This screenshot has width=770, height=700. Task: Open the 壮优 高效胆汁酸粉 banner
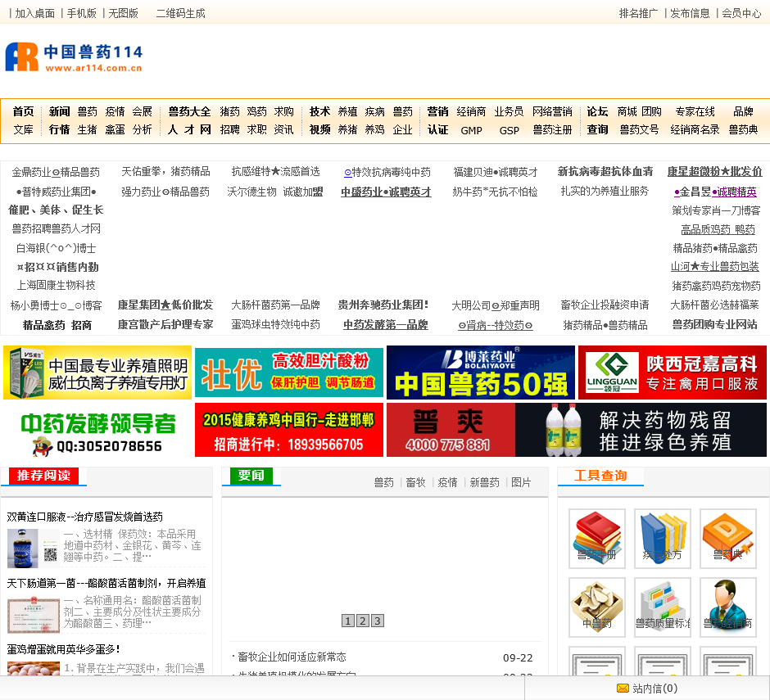coord(288,373)
